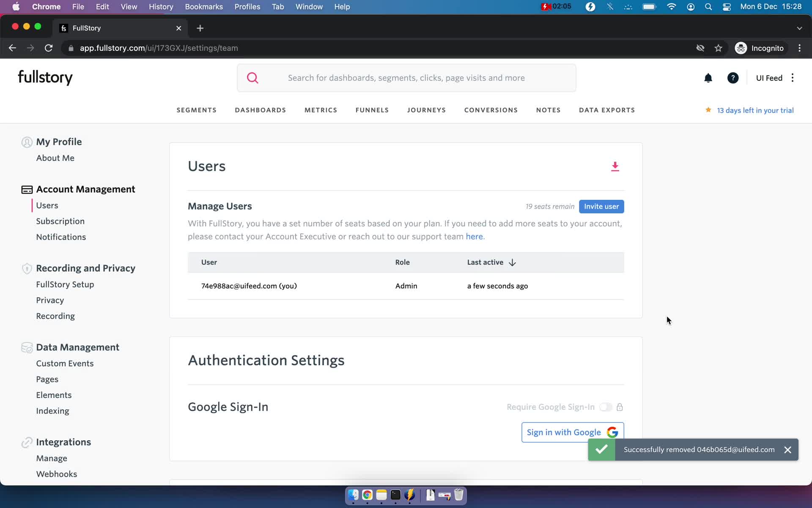Click the search input field

(406, 78)
